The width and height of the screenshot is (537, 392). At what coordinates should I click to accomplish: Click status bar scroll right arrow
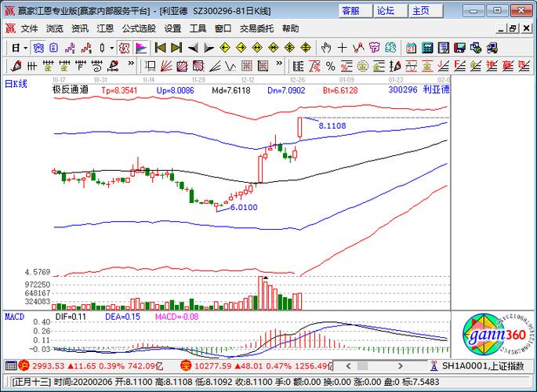pos(401,366)
